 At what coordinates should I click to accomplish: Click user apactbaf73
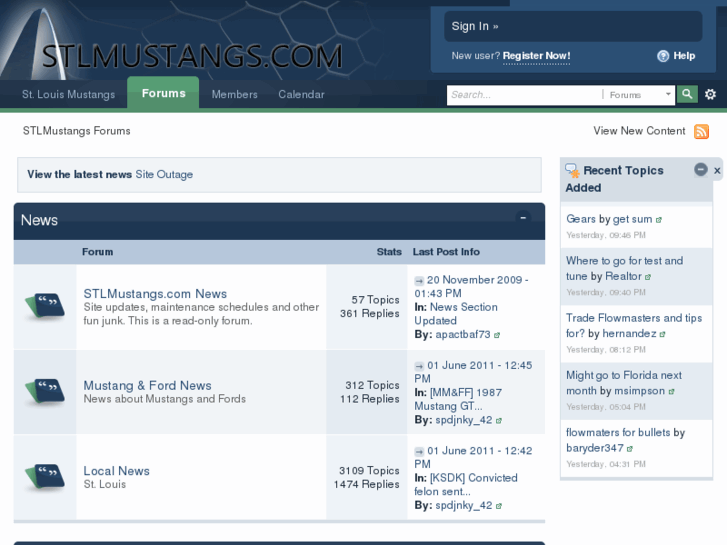click(x=463, y=335)
